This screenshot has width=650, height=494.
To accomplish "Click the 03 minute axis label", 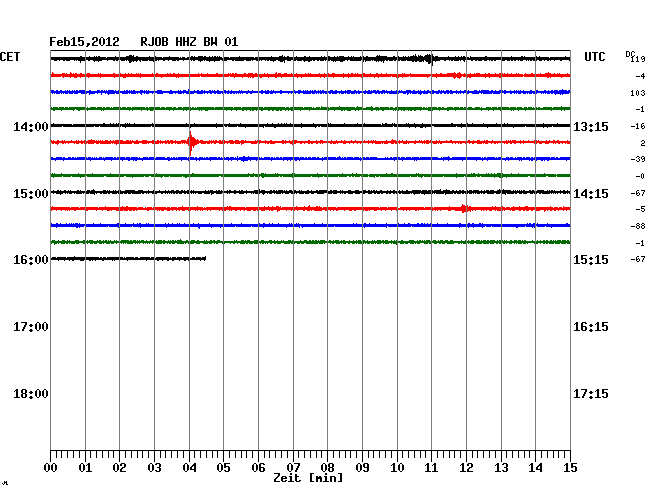I will tap(154, 468).
